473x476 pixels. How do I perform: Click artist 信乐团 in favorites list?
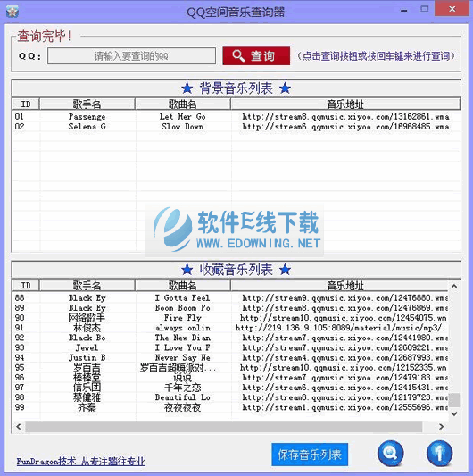point(87,388)
